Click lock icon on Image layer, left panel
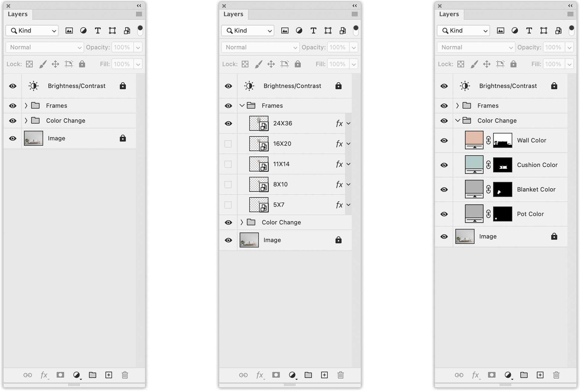The image size is (580, 392). tap(123, 138)
